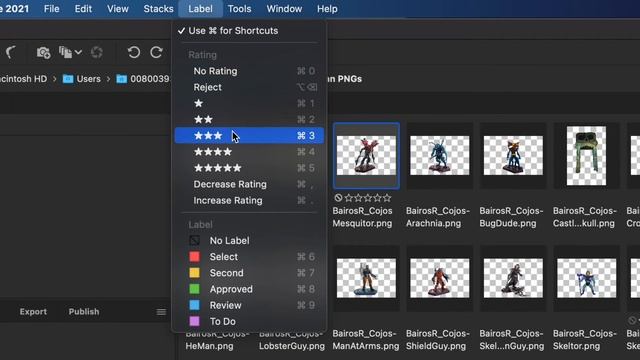Screen dimensions: 640x360
Task: Apply one star rating
Action: click(249, 103)
